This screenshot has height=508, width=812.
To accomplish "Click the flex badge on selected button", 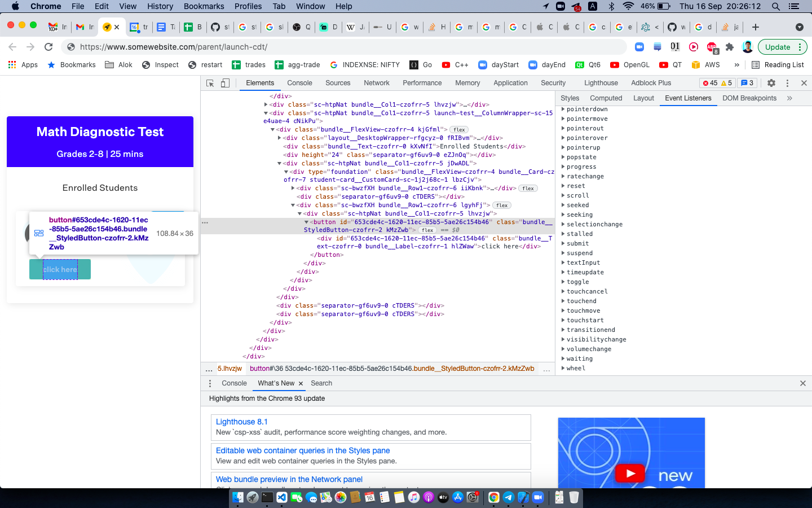I will 427,230.
